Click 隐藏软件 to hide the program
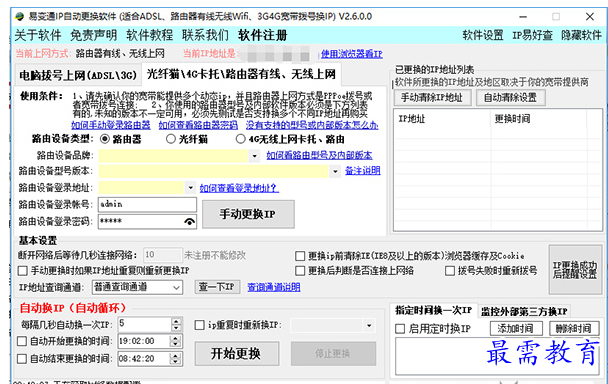Image resolution: width=608 pixels, height=384 pixels. click(x=581, y=35)
